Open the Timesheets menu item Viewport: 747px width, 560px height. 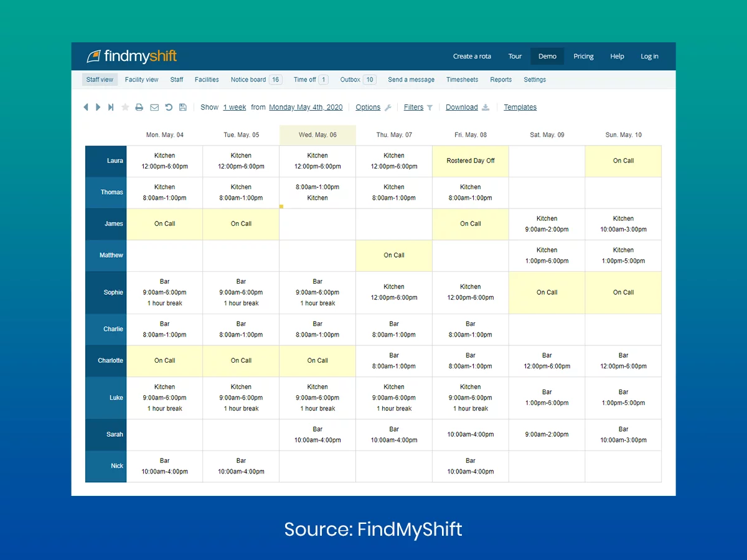tap(462, 80)
